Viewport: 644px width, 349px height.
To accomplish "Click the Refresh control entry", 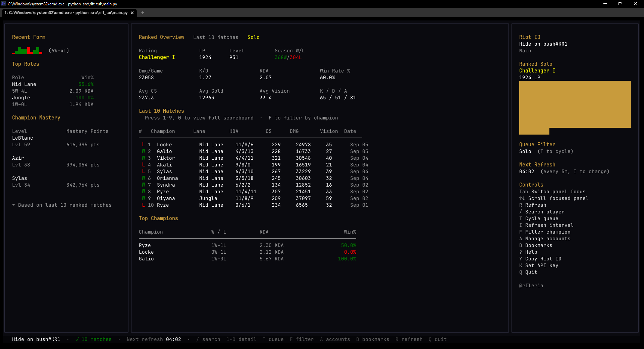I will point(533,205).
